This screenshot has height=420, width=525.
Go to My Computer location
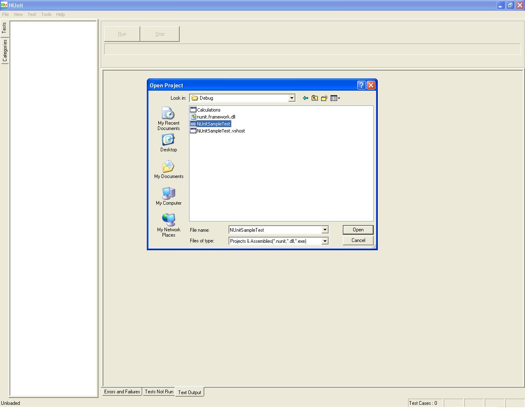[169, 196]
